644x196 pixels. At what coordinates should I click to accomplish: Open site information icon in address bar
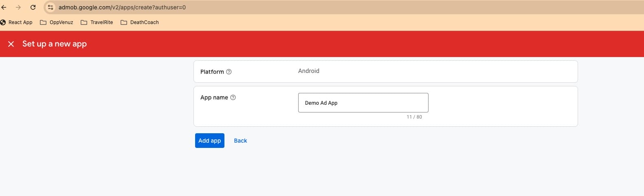(51, 7)
